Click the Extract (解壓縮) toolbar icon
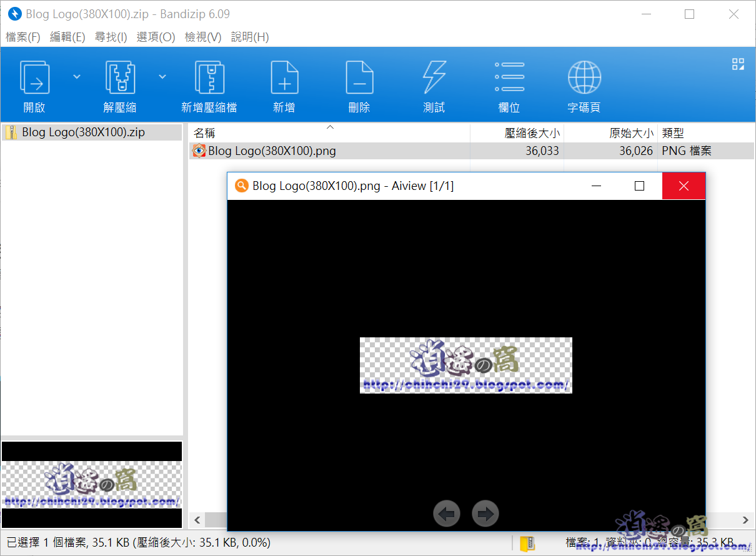 tap(120, 78)
